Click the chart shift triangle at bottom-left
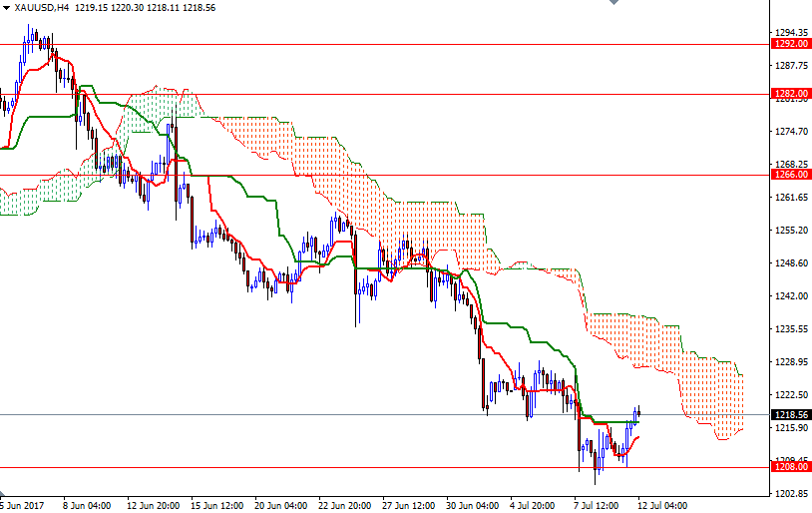This screenshot has height=513, width=812. tap(4, 494)
